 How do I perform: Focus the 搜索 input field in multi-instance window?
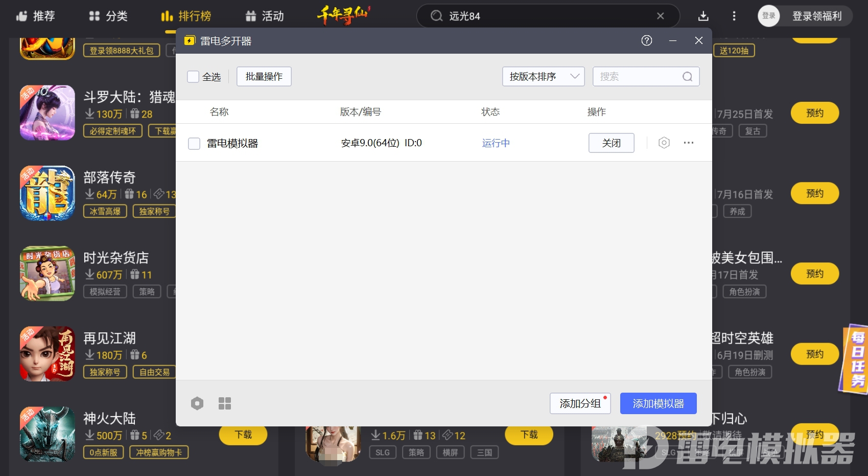click(639, 77)
